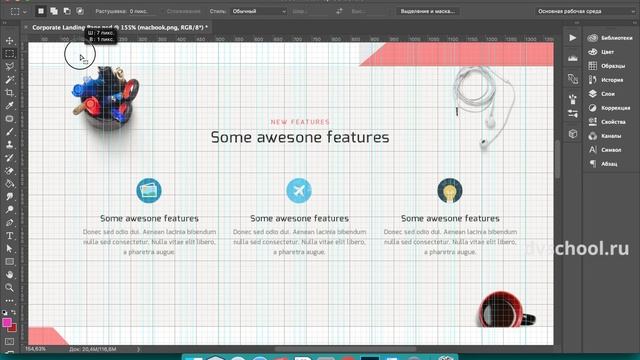This screenshot has height=360, width=640.
Task: Click the vertical canvas scrollbar
Action: (558, 159)
